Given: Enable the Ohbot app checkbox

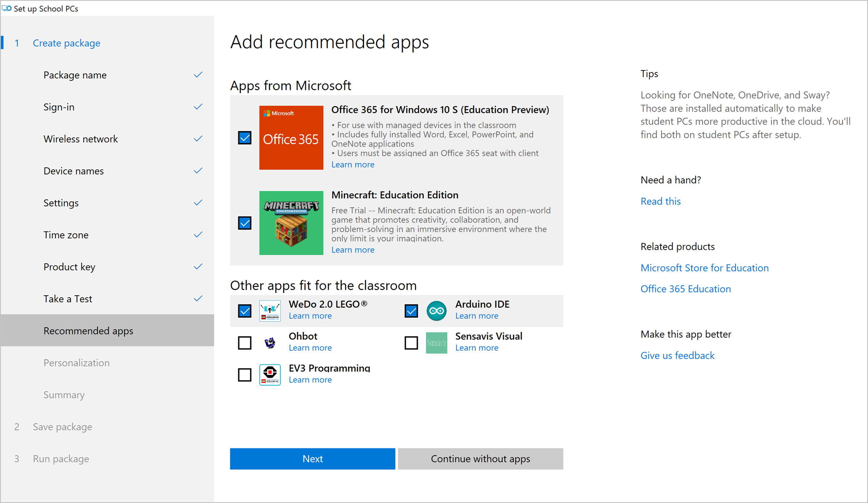Looking at the screenshot, I should (245, 343).
